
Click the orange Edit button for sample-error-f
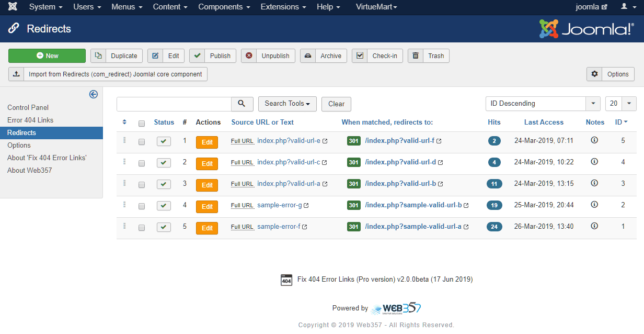pyautogui.click(x=207, y=228)
